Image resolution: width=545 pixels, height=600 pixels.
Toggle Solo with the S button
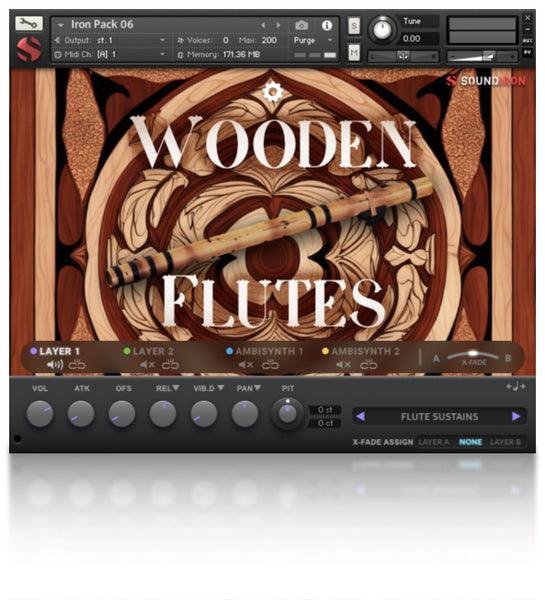(x=354, y=26)
